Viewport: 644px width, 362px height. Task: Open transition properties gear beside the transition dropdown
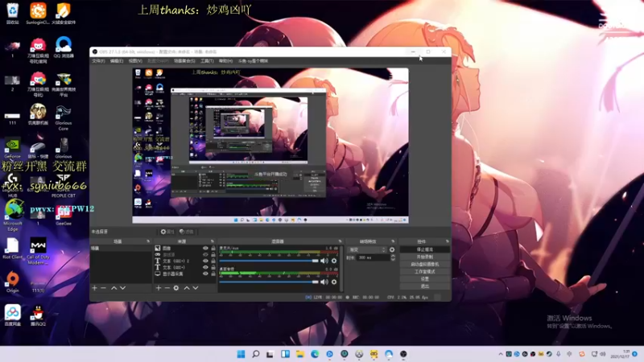392,249
